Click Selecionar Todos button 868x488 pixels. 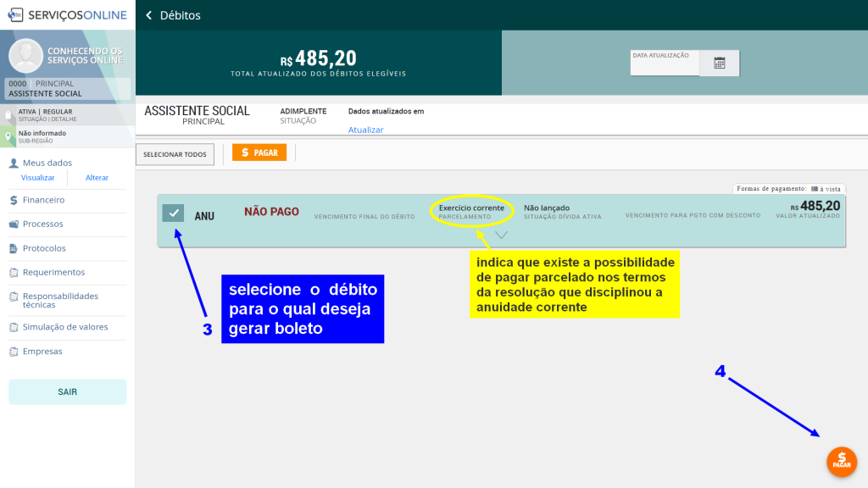click(175, 154)
